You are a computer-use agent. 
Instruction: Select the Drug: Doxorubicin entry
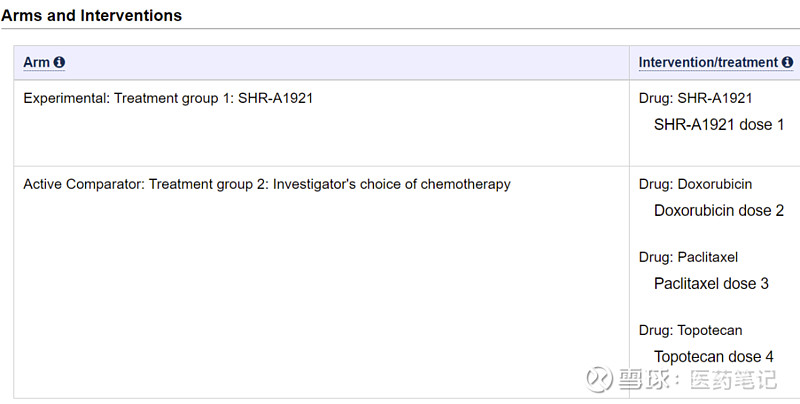695,184
